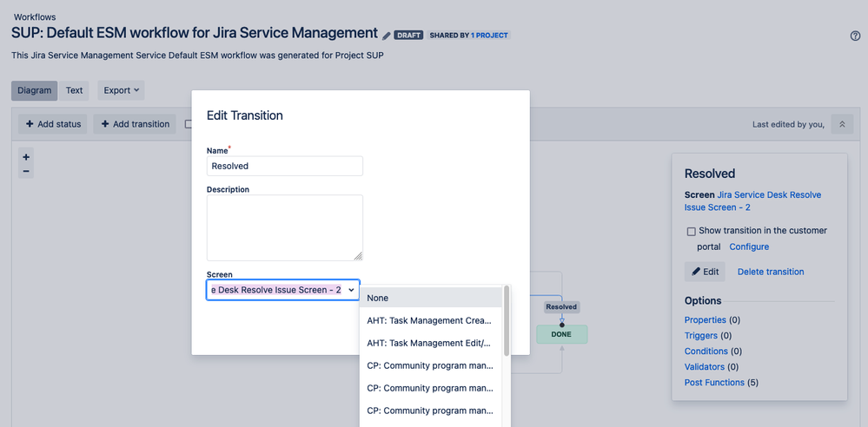
Task: Open the Export dropdown
Action: (x=122, y=90)
